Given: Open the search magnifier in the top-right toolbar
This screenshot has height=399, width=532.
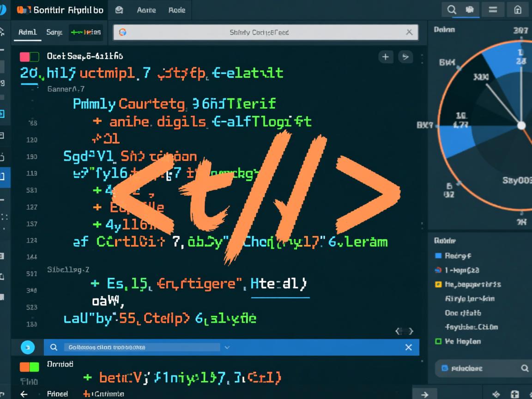Looking at the screenshot, I should [452, 9].
